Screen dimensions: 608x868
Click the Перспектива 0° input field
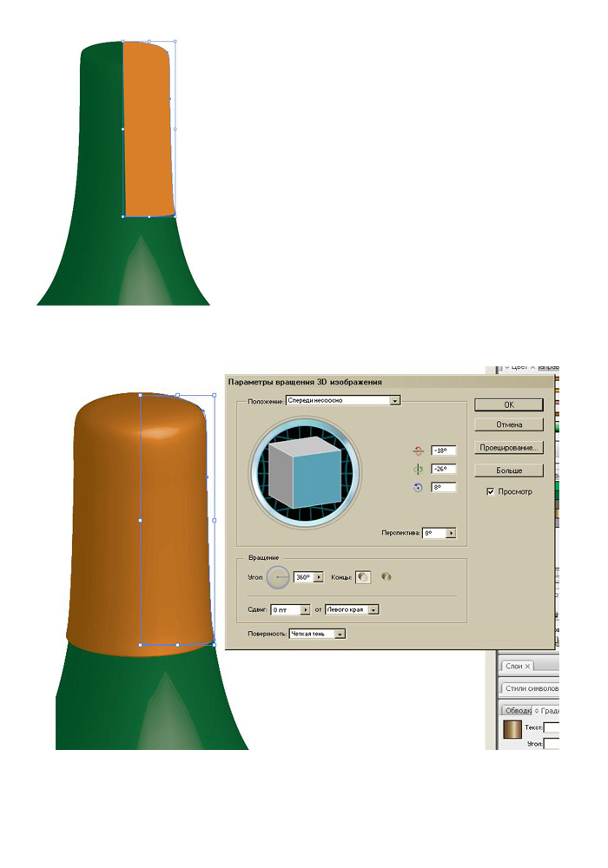coord(434,533)
